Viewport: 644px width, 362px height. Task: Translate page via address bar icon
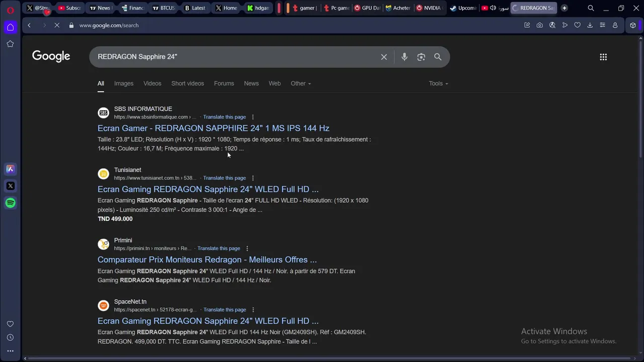tap(552, 25)
